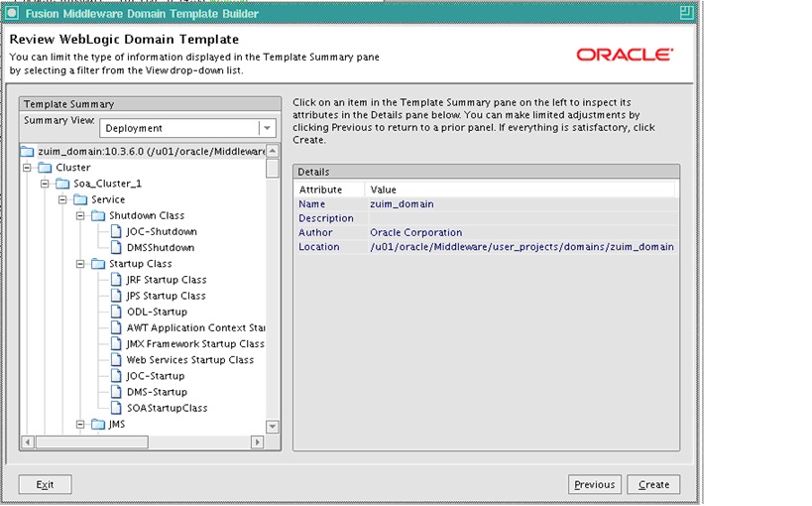
Task: Click the ODL-Startup document icon
Action: click(x=117, y=312)
